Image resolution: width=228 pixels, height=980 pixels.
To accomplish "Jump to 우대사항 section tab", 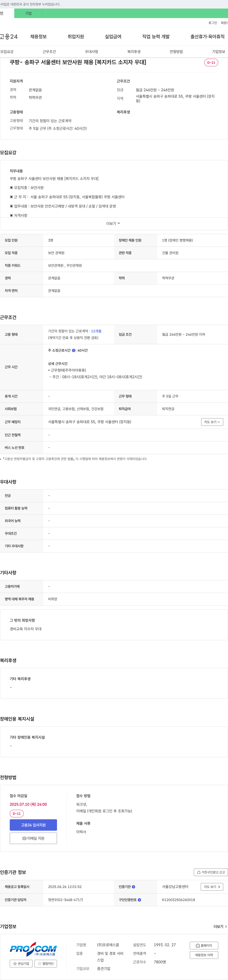I will click(x=91, y=51).
